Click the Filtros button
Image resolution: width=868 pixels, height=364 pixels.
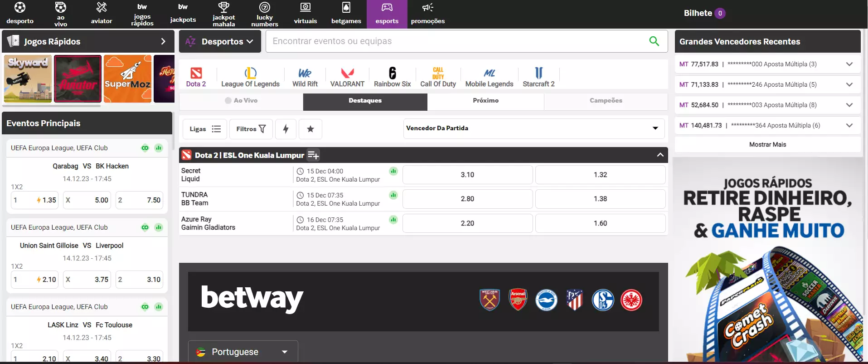point(251,129)
